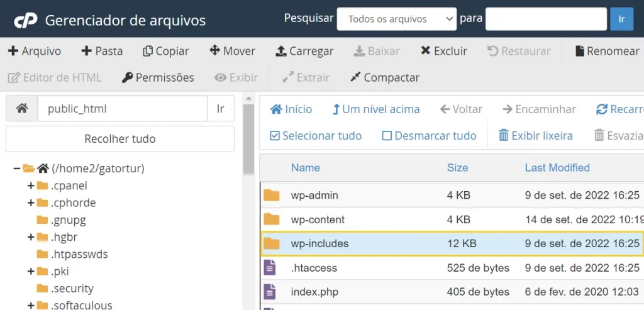Open trash with Exibir lixeira
644x310 pixels.
[x=536, y=135]
